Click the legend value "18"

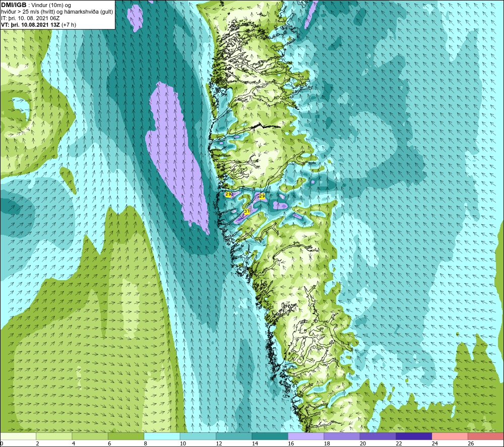327,443
